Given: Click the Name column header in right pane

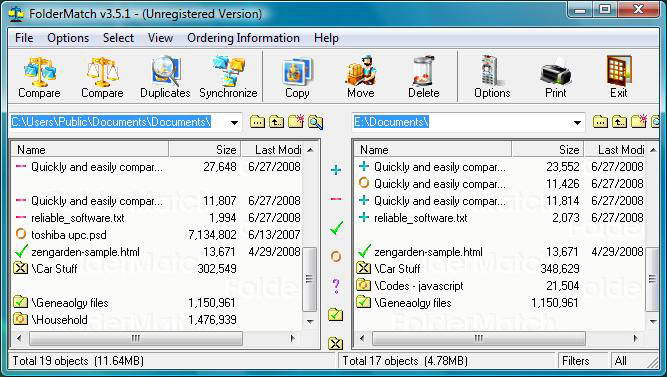Looking at the screenshot, I should 432,149.
